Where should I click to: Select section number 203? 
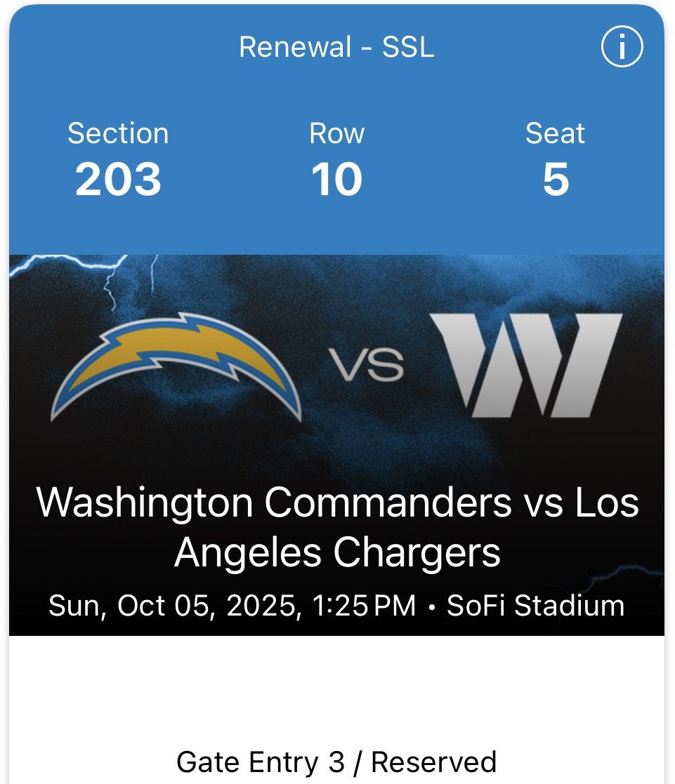click(x=118, y=180)
